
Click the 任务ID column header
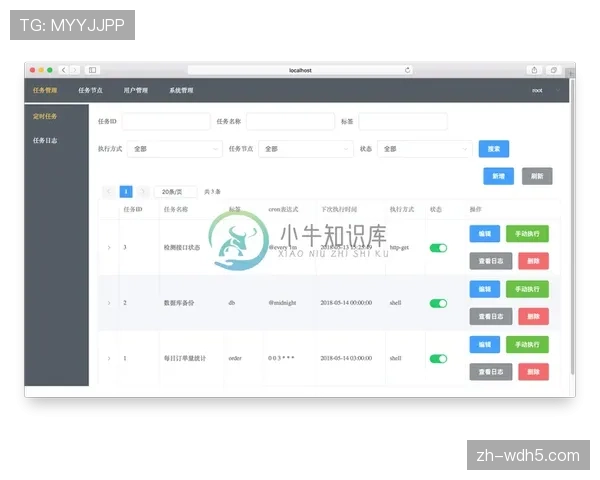pyautogui.click(x=133, y=209)
